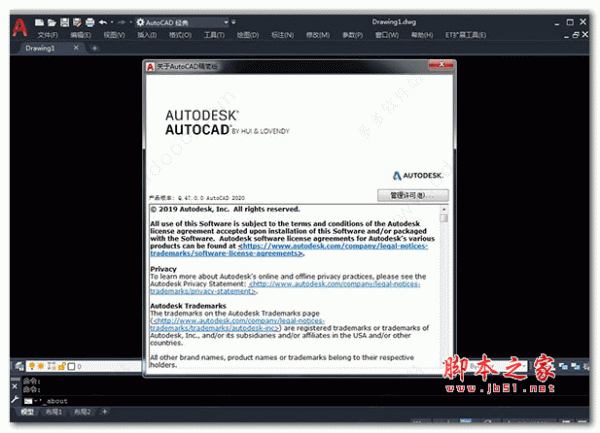Toggle the layer 0 padlock
Screen dimensions: 600x433
coord(62,366)
